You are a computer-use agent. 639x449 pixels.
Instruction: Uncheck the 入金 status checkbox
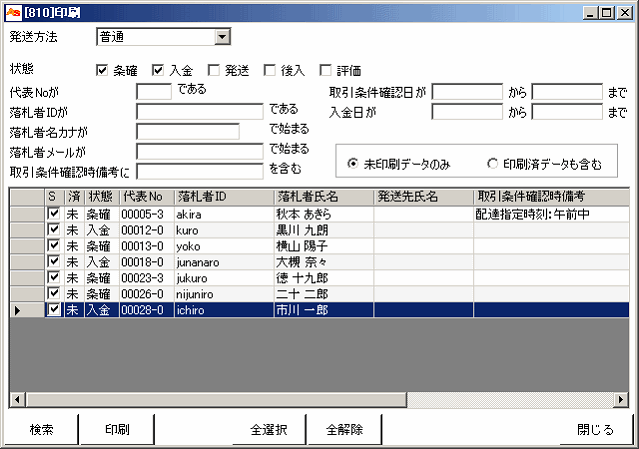(158, 70)
